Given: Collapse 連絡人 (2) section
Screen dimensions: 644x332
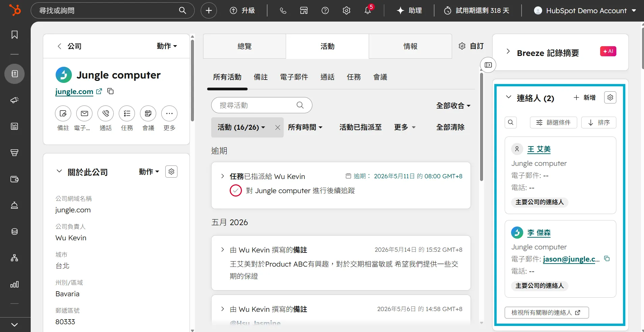Looking at the screenshot, I should [x=509, y=97].
